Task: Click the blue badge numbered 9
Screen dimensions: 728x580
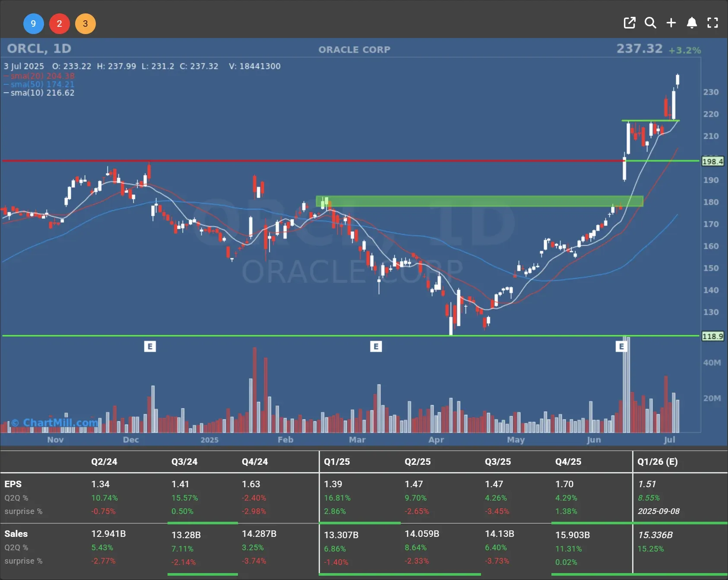Action: [x=33, y=24]
